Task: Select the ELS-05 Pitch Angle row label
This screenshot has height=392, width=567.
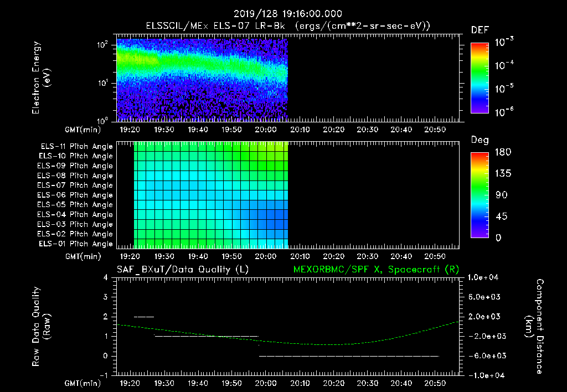Action: (75, 205)
